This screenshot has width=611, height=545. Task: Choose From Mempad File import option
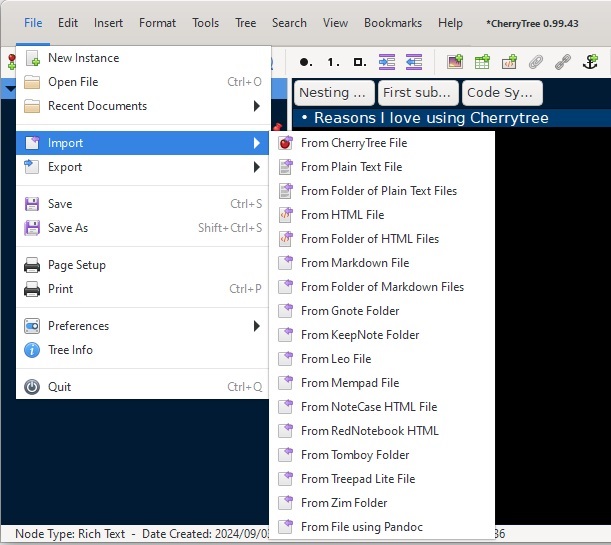point(382,383)
